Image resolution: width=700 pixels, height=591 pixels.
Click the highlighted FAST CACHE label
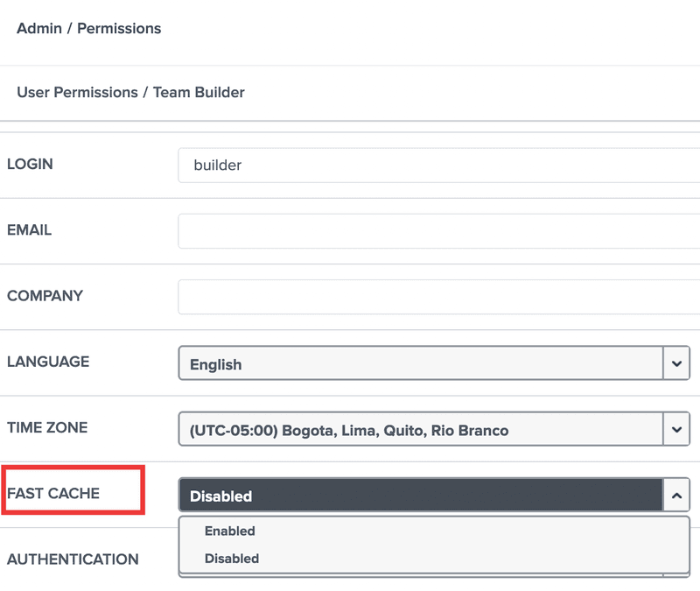tap(53, 494)
